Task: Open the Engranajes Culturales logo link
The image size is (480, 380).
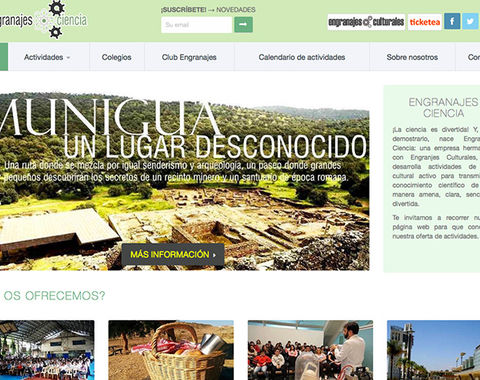Action: click(366, 22)
